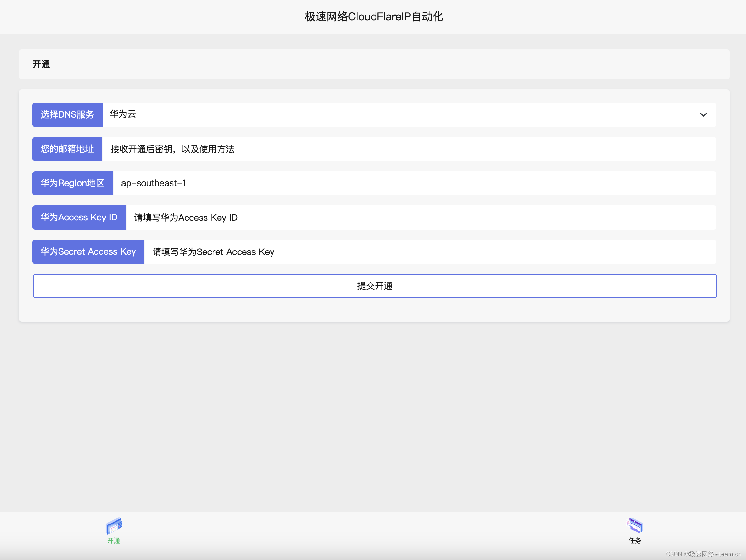Click the 华为云 selected option text
The height and width of the screenshot is (560, 746).
(123, 114)
